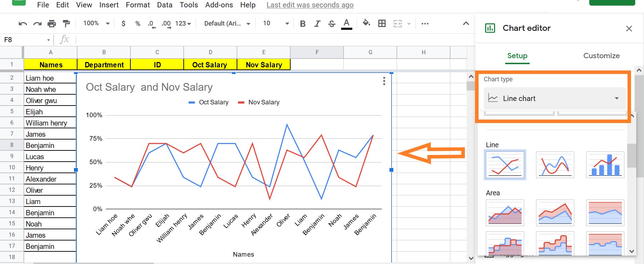644x264 pixels.
Task: Toggle italic formatting
Action: point(317,23)
